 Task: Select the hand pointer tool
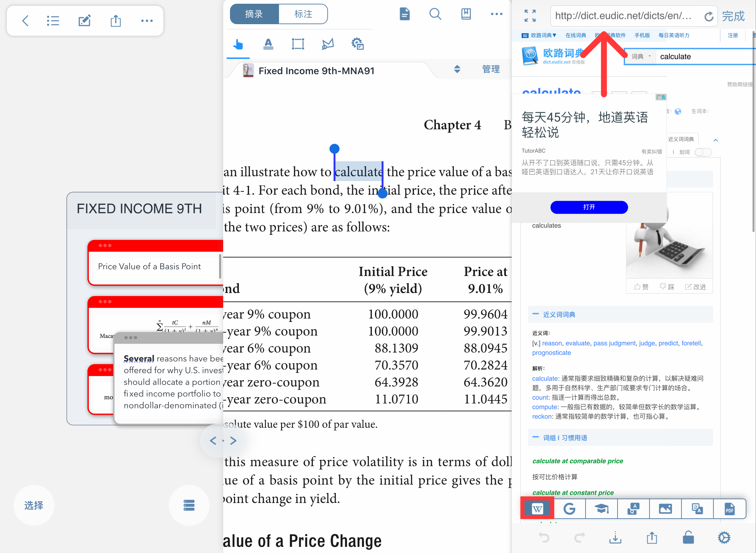[238, 44]
